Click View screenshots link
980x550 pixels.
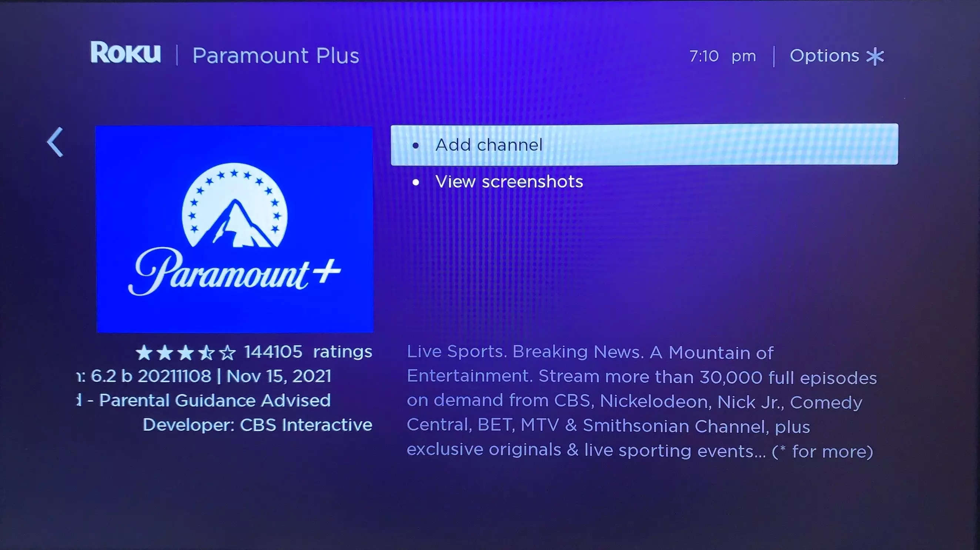pos(509,181)
